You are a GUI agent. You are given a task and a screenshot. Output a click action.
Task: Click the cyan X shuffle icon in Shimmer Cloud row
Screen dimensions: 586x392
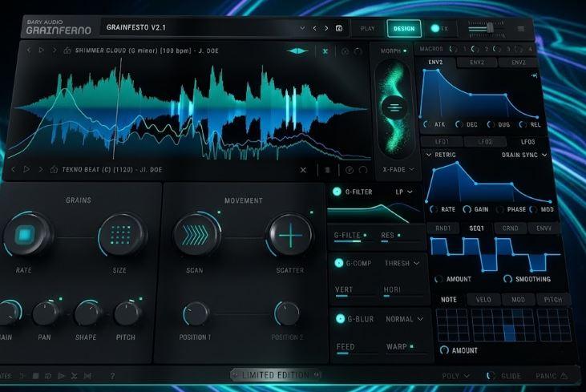pyautogui.click(x=325, y=51)
